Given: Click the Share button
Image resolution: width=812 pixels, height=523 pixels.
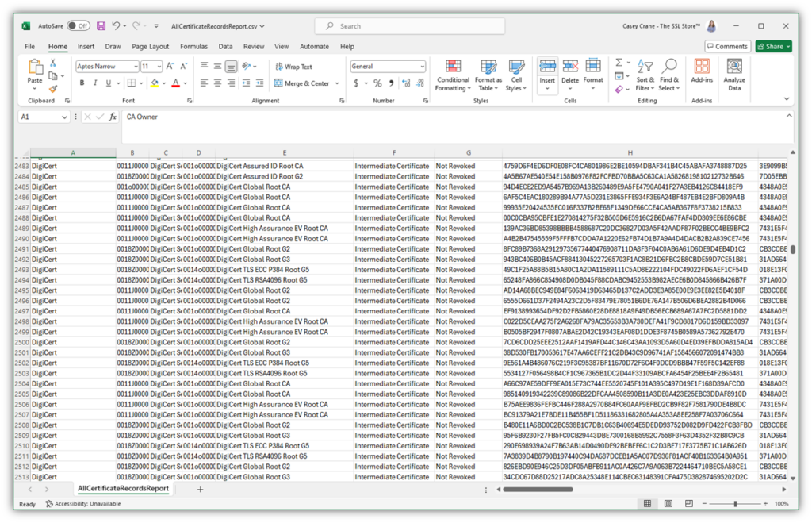Looking at the screenshot, I should pos(772,47).
